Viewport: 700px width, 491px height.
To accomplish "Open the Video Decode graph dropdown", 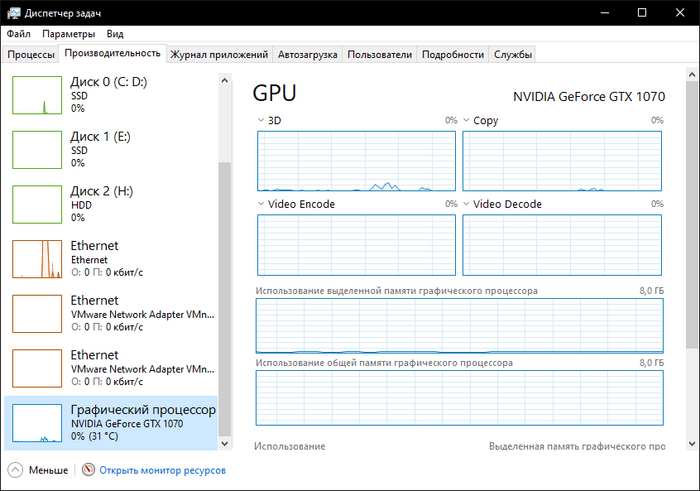I will coord(467,204).
